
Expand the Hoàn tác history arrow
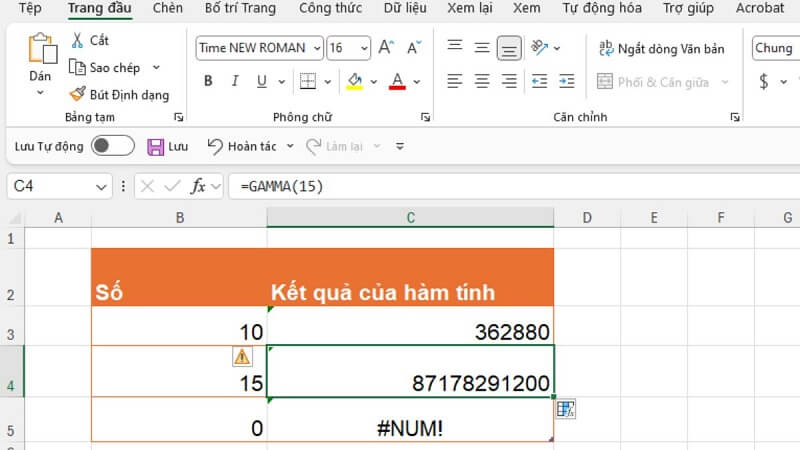[x=290, y=146]
